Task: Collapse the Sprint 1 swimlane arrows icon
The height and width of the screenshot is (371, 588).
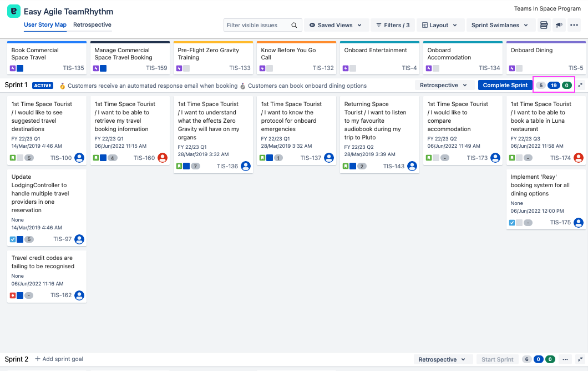Action: [580, 86]
